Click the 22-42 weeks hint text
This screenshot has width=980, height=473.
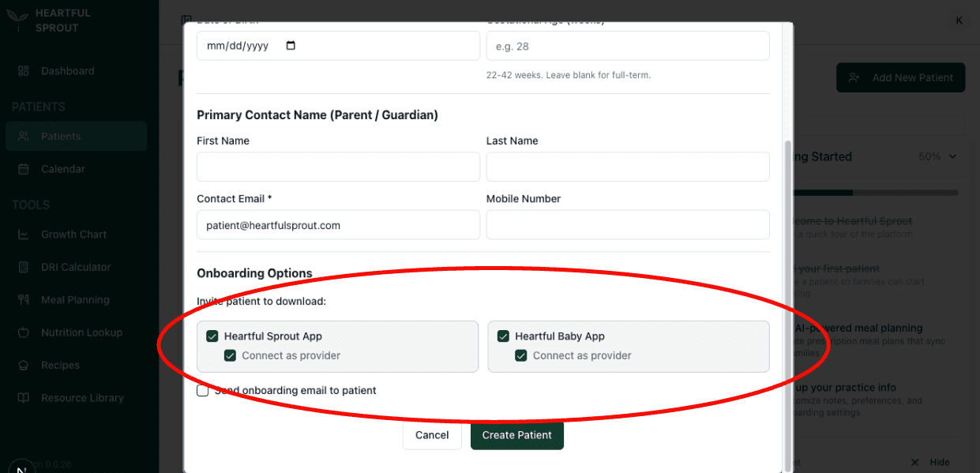click(x=569, y=75)
